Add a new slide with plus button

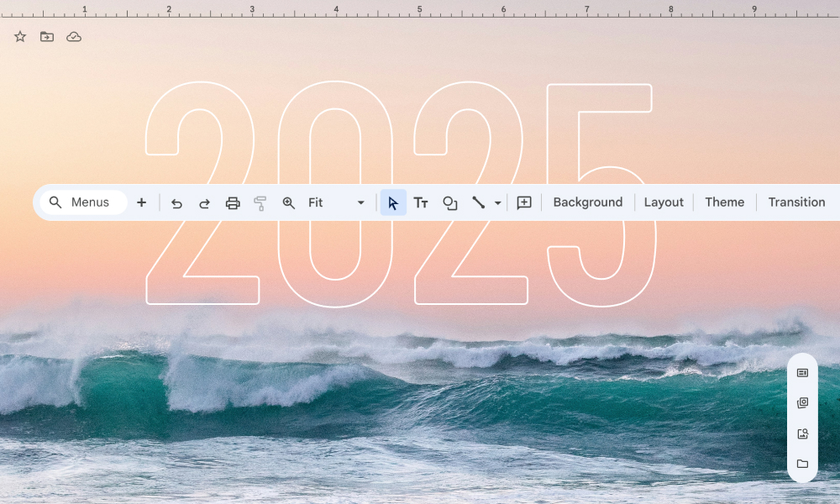141,202
